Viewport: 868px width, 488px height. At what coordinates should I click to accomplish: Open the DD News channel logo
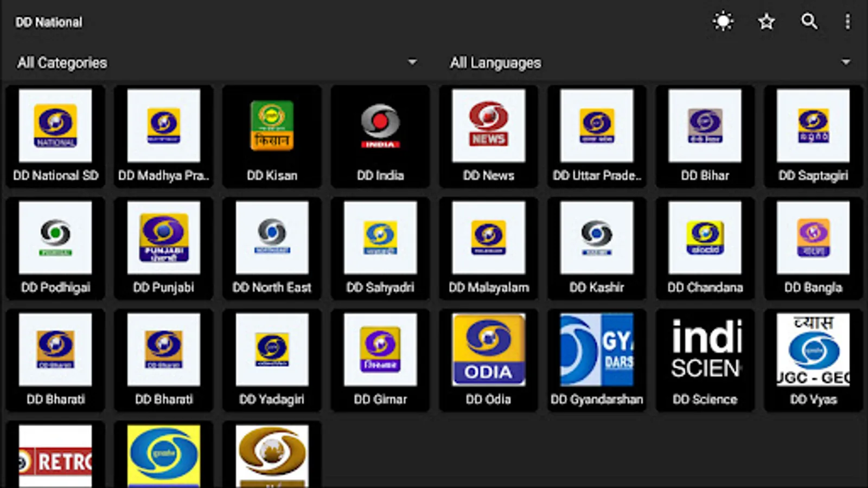(489, 126)
